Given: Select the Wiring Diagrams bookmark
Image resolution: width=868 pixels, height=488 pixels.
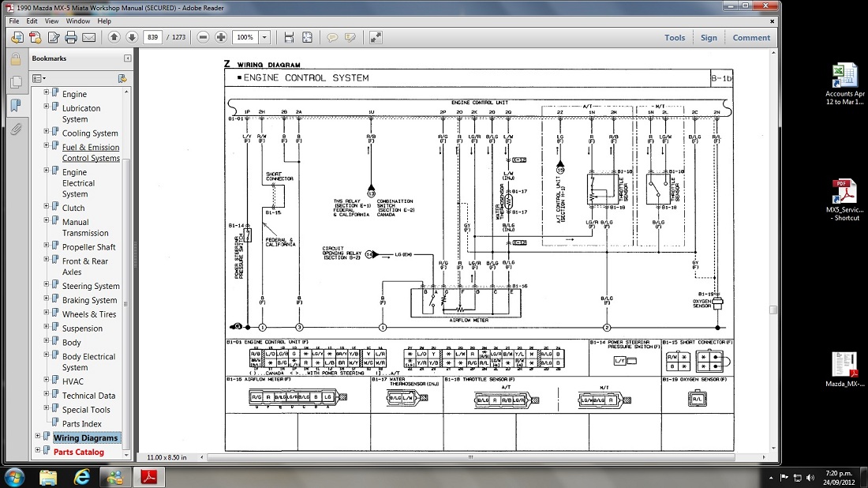Looking at the screenshot, I should (x=85, y=437).
